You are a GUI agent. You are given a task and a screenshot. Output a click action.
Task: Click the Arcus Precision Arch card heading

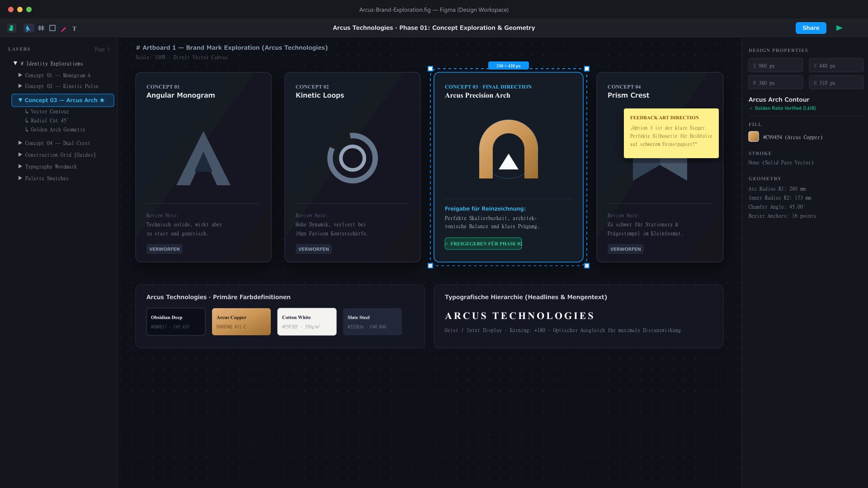point(477,95)
